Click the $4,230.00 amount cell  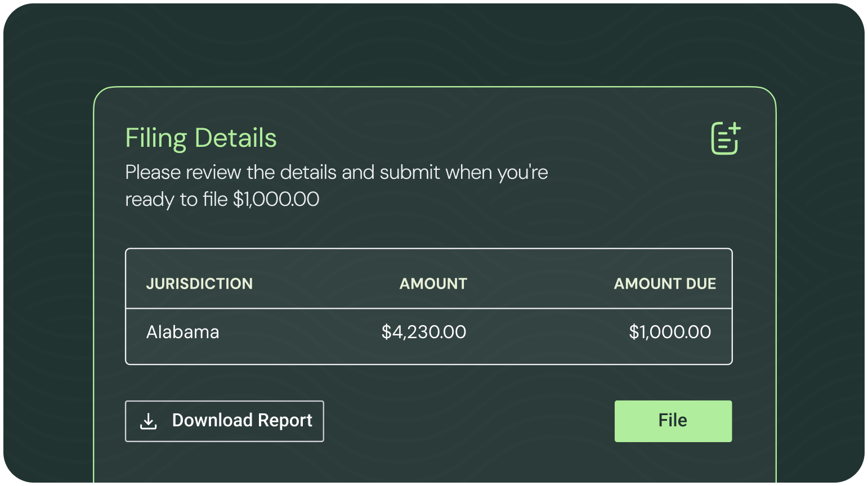pos(424,332)
